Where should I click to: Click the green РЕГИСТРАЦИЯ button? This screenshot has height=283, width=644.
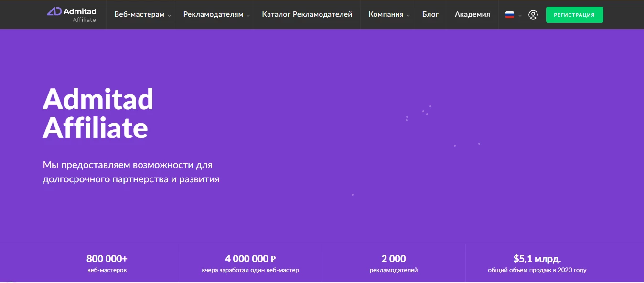pos(574,15)
